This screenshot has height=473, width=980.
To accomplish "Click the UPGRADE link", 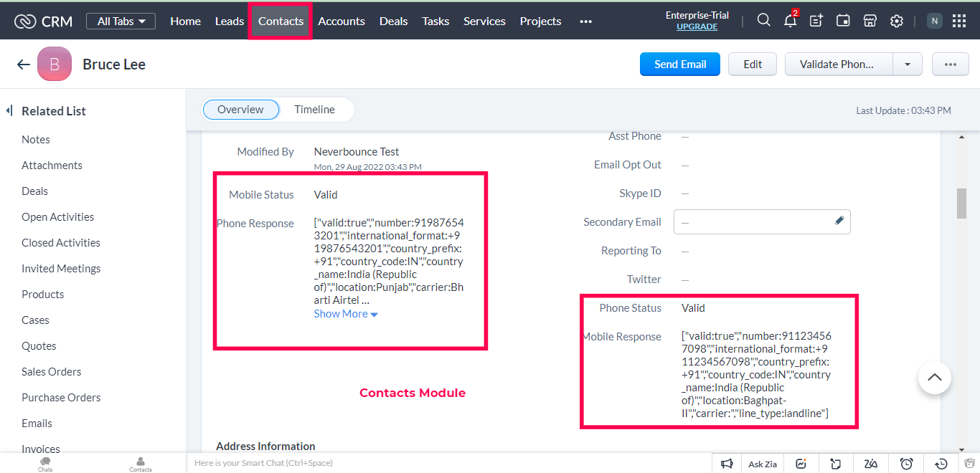I will (697, 27).
